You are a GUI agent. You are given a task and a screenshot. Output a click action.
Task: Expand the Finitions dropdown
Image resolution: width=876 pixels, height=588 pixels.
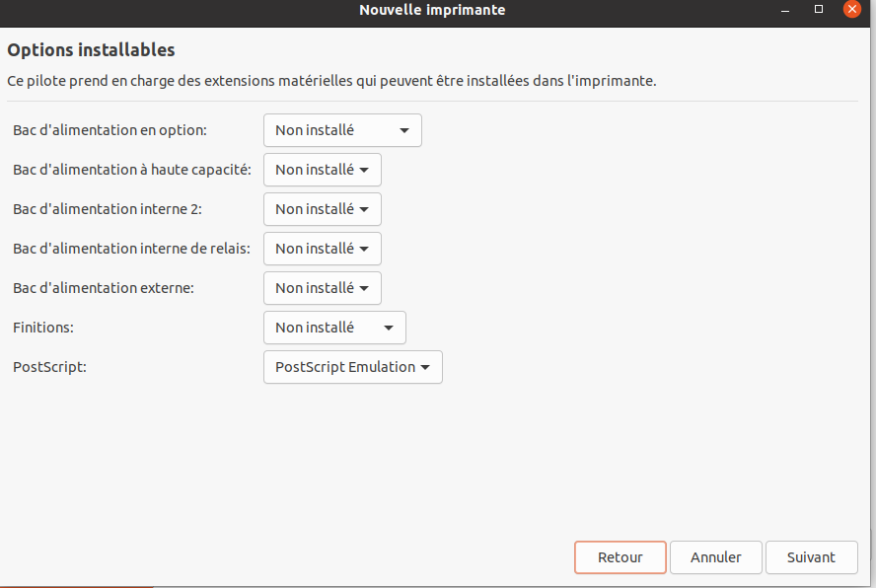(334, 328)
